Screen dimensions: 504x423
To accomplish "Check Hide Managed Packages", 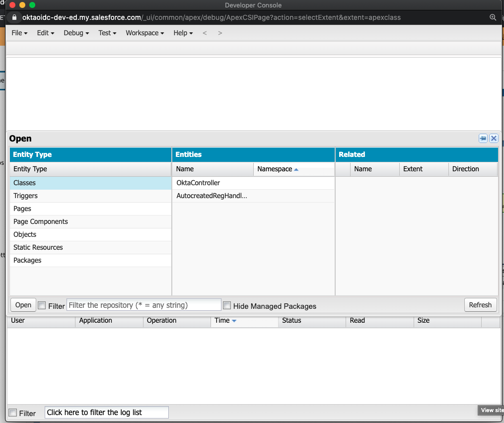I will click(x=227, y=305).
